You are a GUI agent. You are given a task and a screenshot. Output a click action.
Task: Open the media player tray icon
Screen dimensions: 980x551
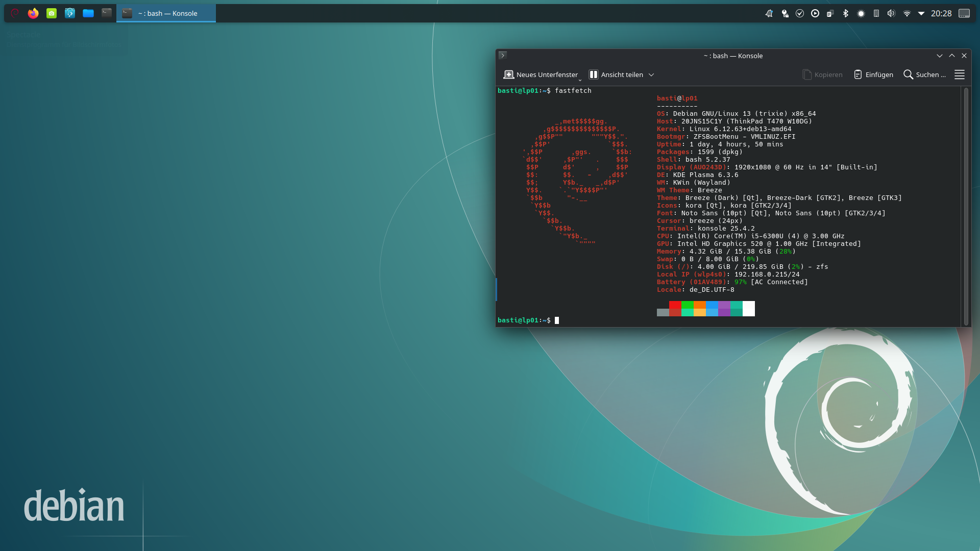[x=815, y=14]
